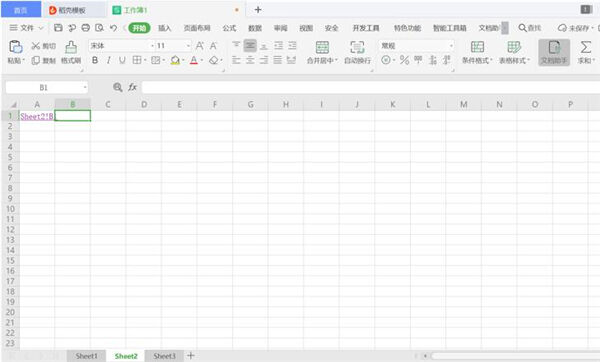Open the font size dropdown
Viewport: 600px width, 362px height.
pyautogui.click(x=188, y=46)
